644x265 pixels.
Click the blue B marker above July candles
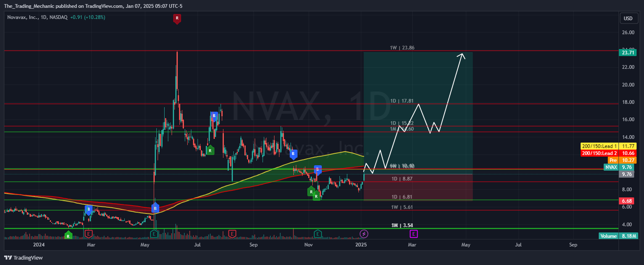pos(214,116)
